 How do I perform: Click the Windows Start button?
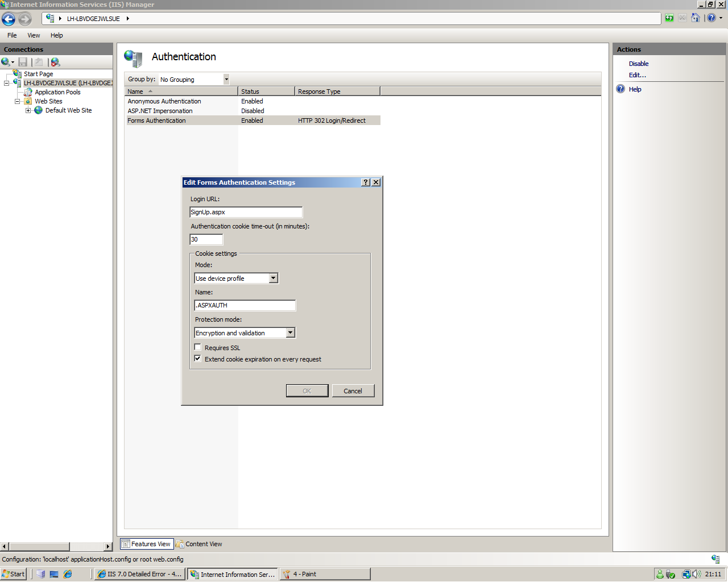14,574
